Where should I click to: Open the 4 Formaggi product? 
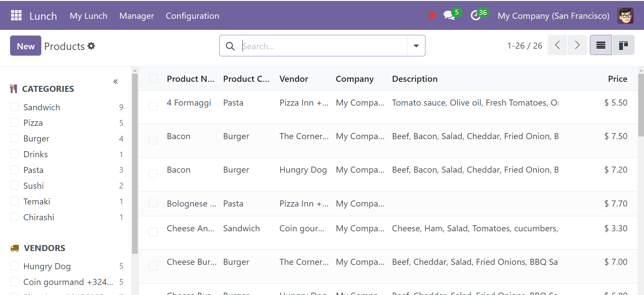189,103
